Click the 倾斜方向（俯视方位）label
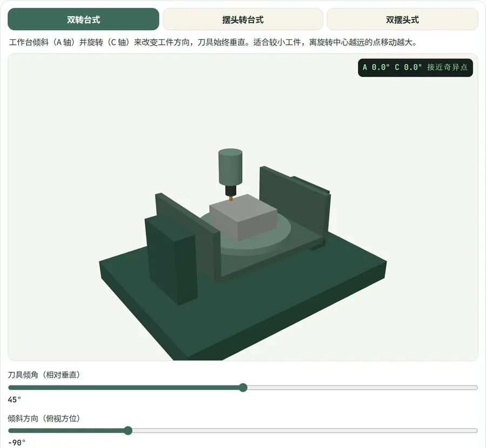 [x=44, y=418]
